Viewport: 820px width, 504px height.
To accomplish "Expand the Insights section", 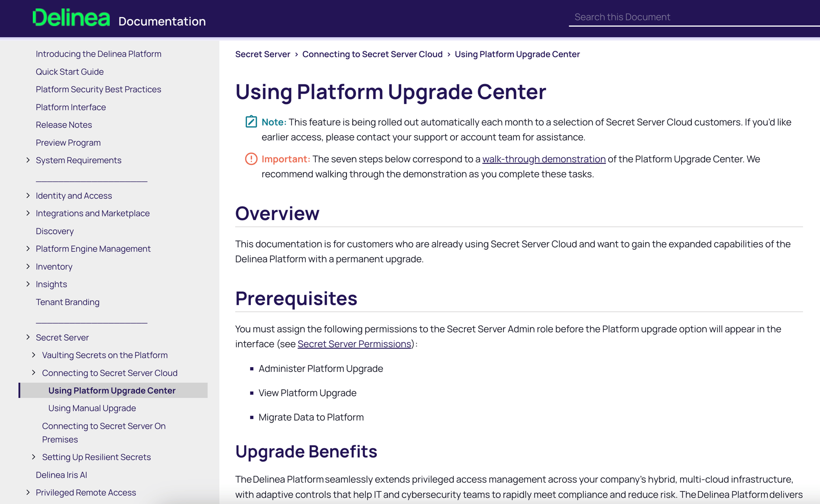I will pyautogui.click(x=28, y=284).
